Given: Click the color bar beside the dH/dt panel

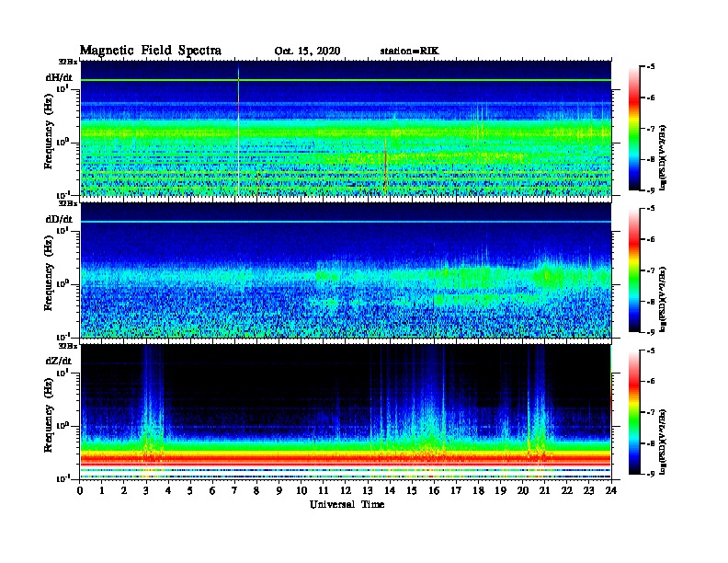Looking at the screenshot, I should [x=634, y=129].
